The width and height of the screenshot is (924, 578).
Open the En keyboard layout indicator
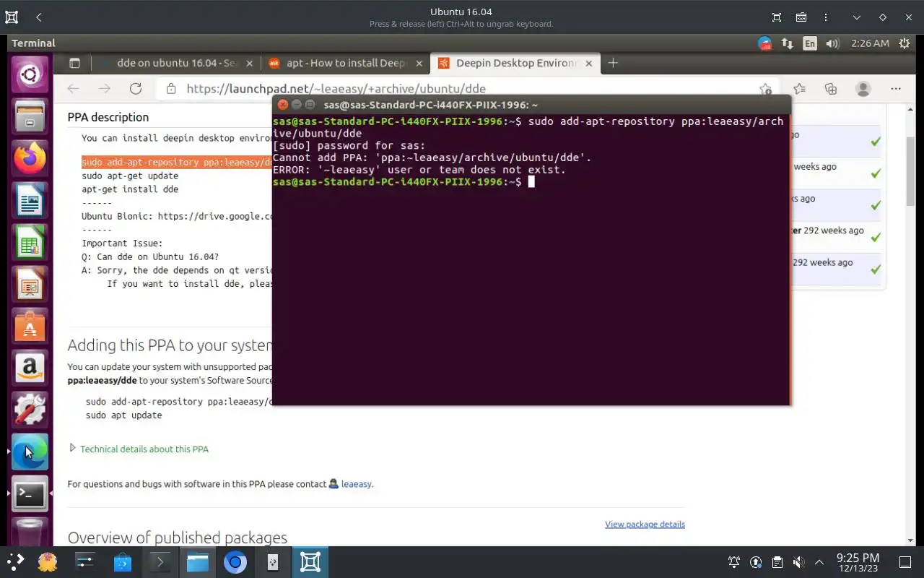pos(810,43)
